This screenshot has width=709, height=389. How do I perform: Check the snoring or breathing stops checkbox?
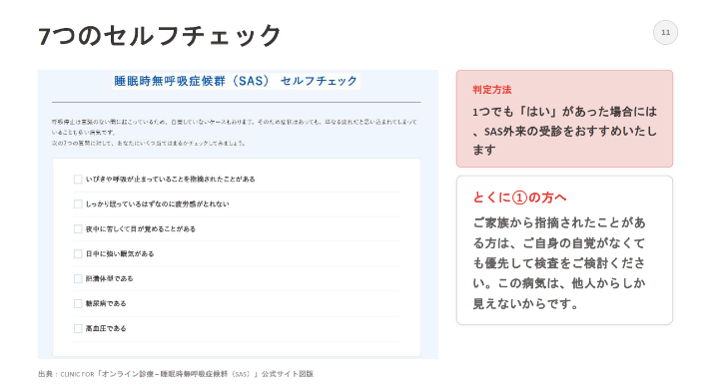point(78,180)
